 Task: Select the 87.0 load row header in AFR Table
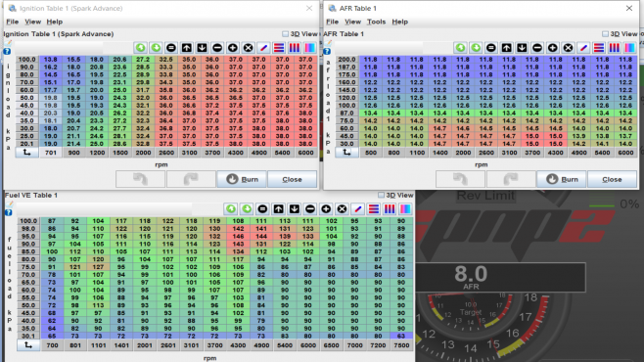click(x=346, y=113)
